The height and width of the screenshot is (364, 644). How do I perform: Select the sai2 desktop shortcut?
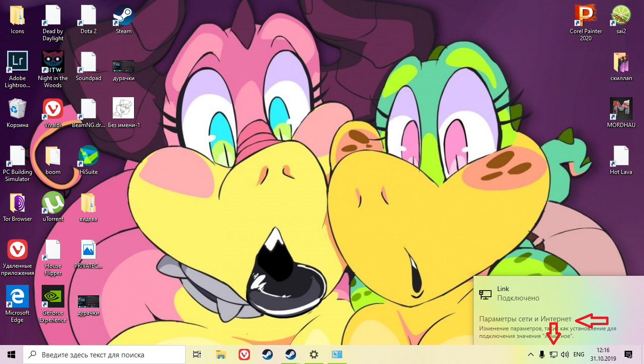pyautogui.click(x=621, y=19)
